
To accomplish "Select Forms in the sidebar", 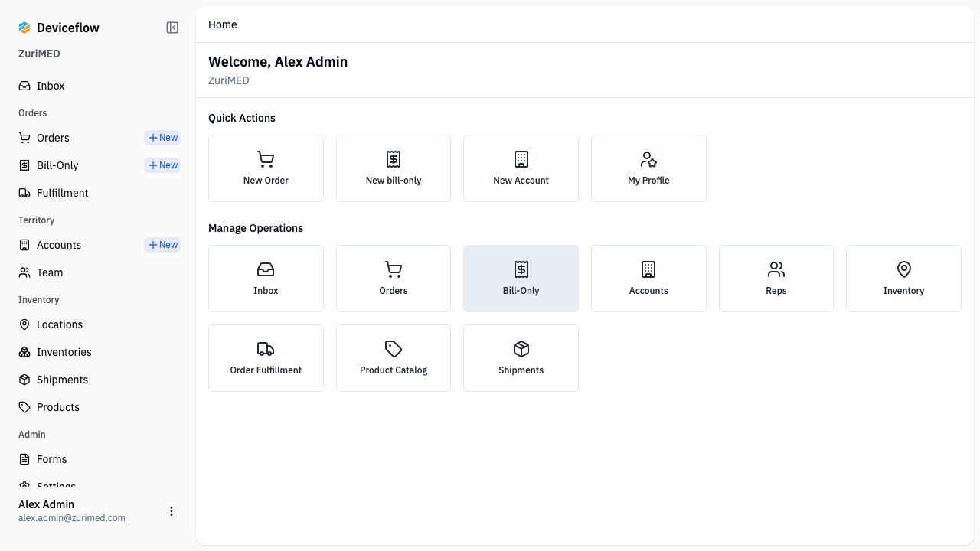I will pos(51,458).
